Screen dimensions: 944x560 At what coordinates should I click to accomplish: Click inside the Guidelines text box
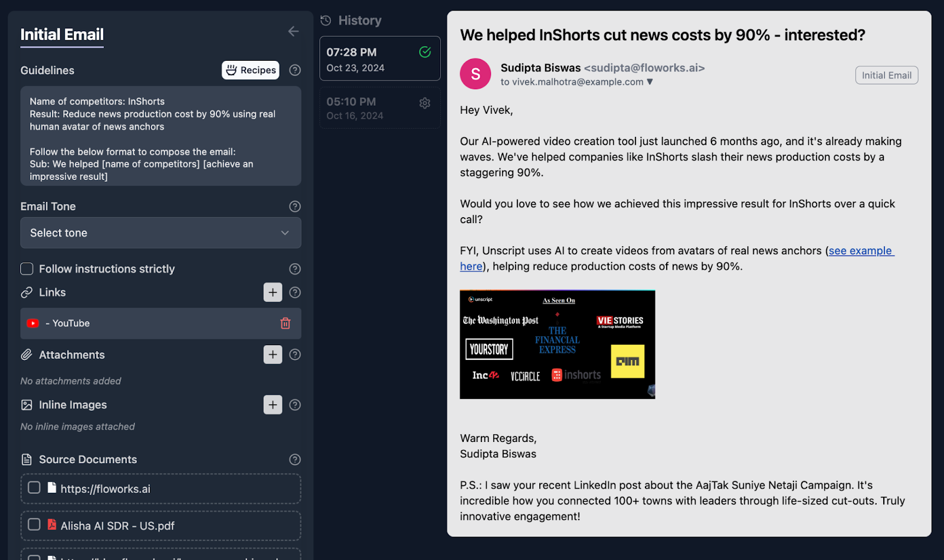click(160, 136)
